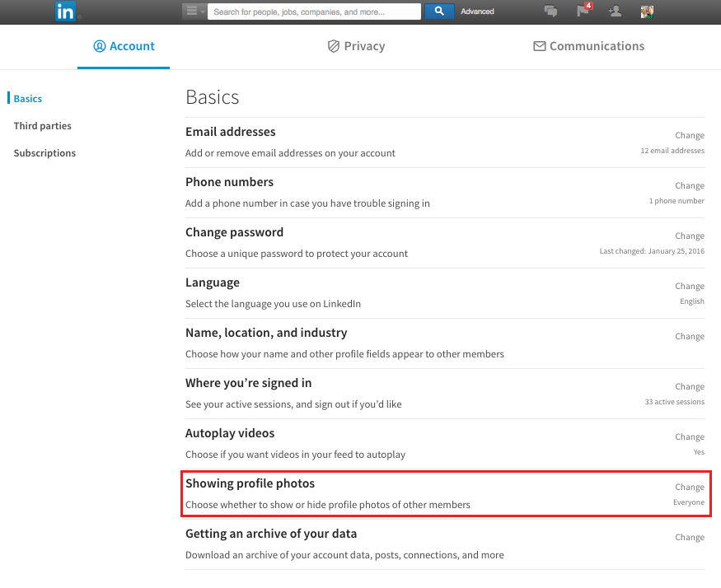Expand Email addresses via Change
The width and height of the screenshot is (721, 588).
coord(689,136)
